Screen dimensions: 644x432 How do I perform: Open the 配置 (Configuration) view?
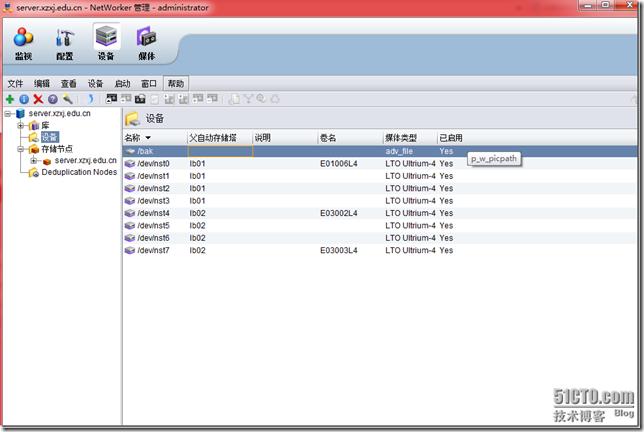coord(64,43)
